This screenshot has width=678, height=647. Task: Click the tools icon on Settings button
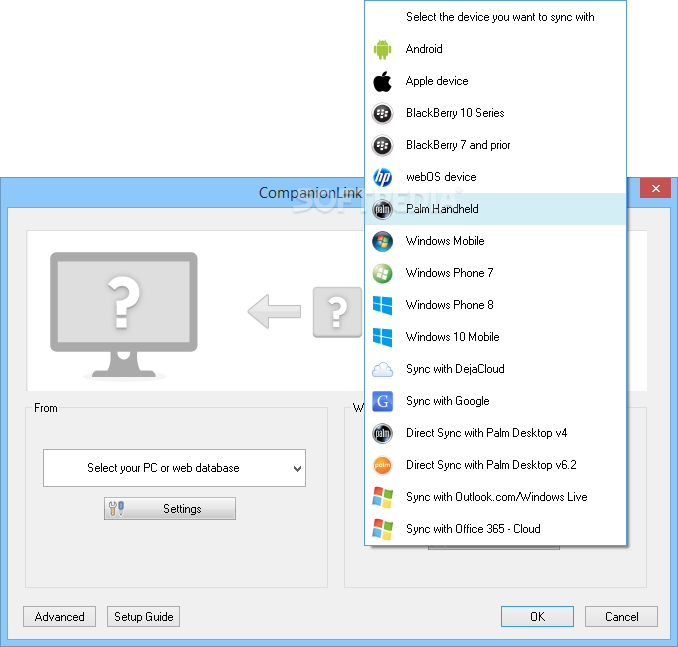pyautogui.click(x=116, y=509)
